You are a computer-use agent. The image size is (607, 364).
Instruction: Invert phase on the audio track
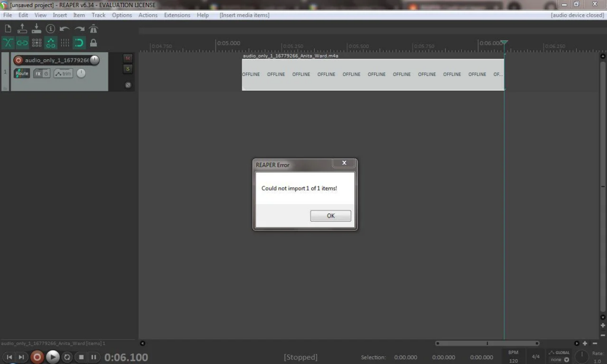click(128, 85)
